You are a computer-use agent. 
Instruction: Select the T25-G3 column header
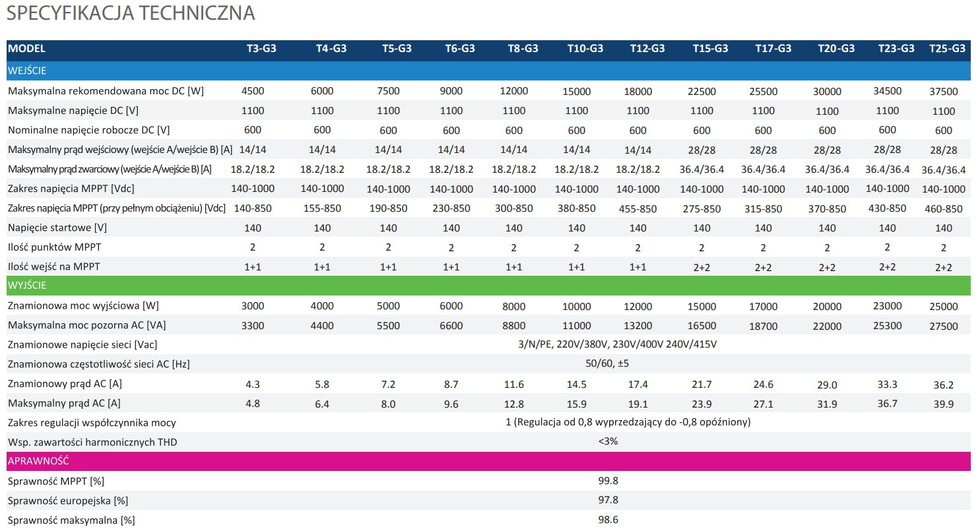click(947, 49)
